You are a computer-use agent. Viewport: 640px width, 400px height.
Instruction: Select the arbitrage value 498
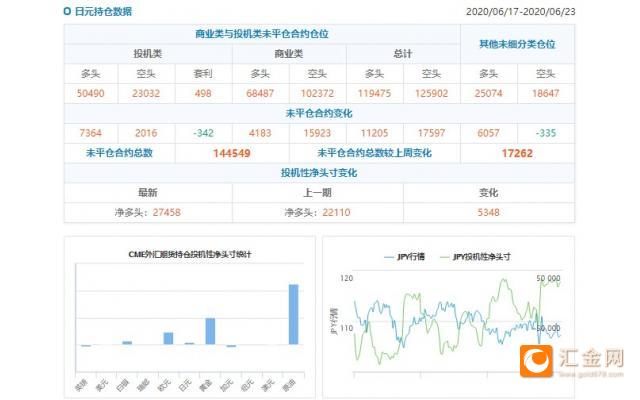pyautogui.click(x=203, y=93)
